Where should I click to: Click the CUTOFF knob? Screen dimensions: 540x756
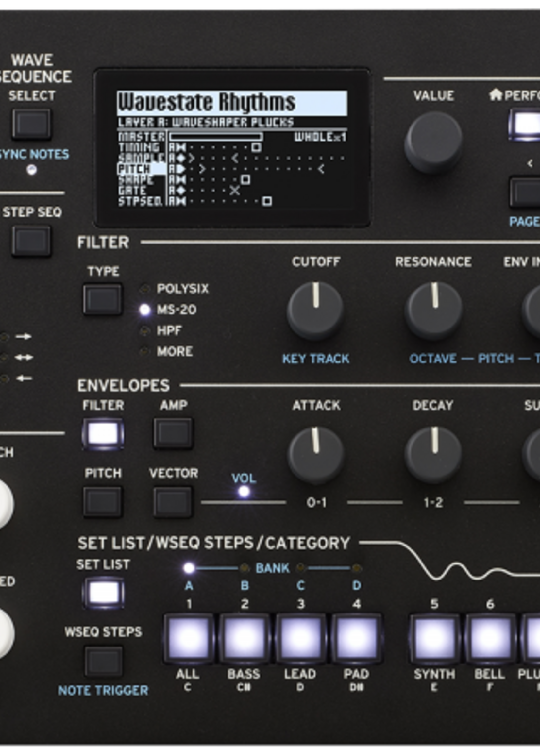(x=315, y=311)
